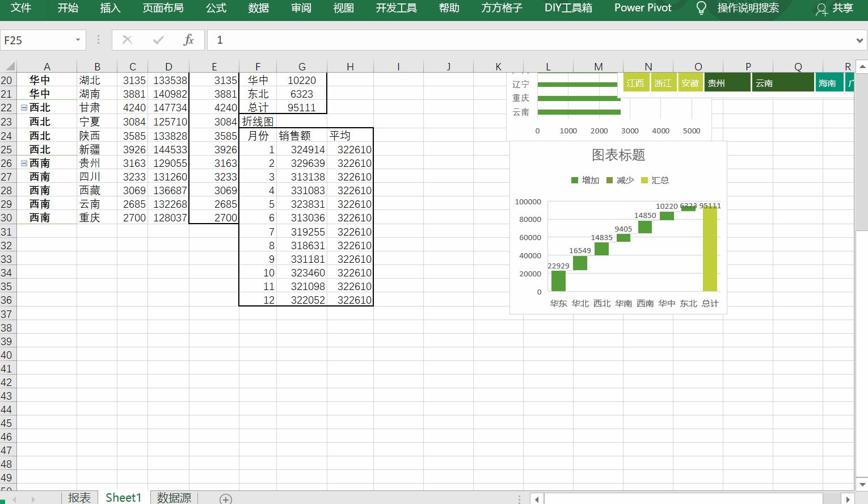Select cell with value 95111 in column G

coord(302,108)
